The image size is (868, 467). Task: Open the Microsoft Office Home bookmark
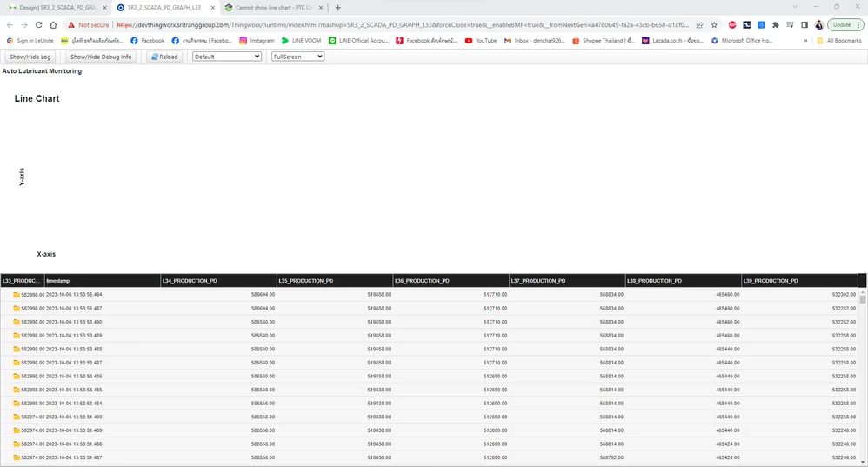[742, 40]
